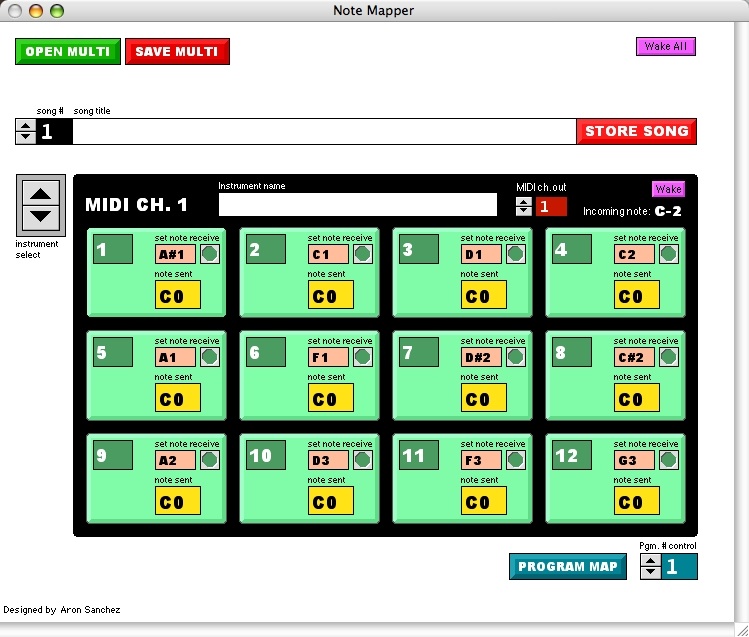Click pad 8 number box
Viewport: 749px width, 637px height.
572,352
